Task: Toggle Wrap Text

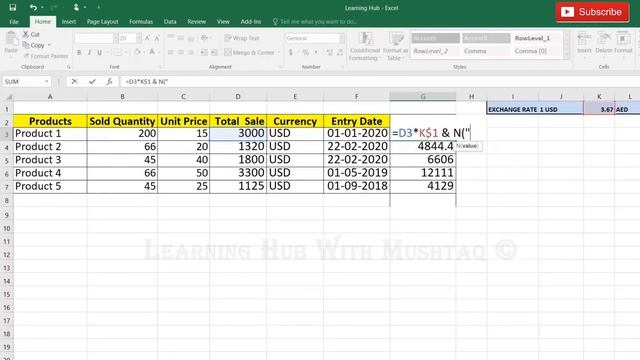Action: [x=242, y=38]
